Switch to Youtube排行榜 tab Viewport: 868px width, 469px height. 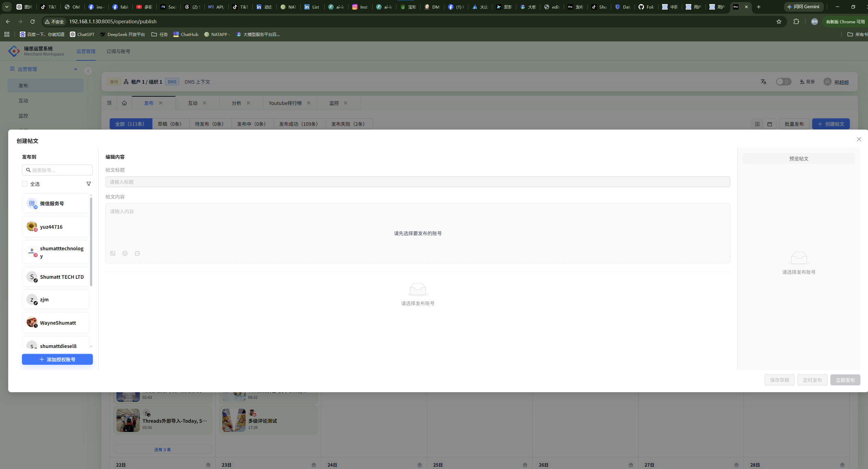pyautogui.click(x=285, y=103)
